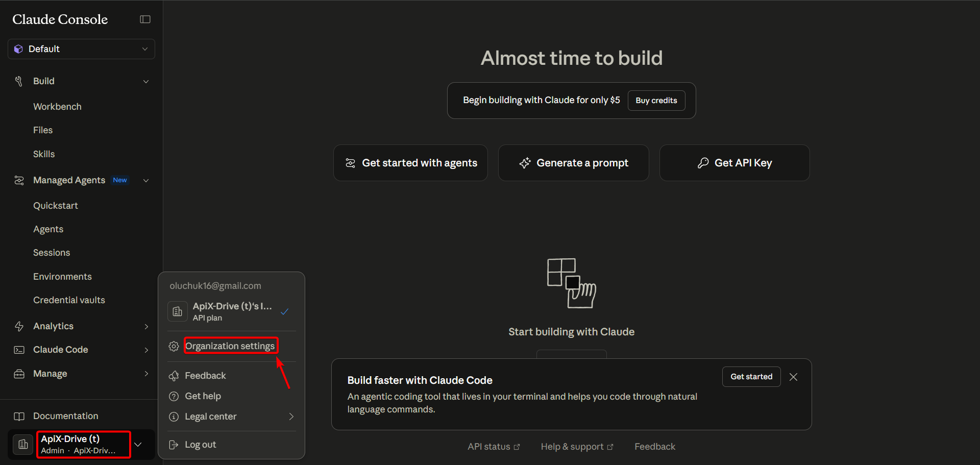Screen dimensions: 980x465
Task: Open Documentation in the sidebar
Action: [66, 416]
